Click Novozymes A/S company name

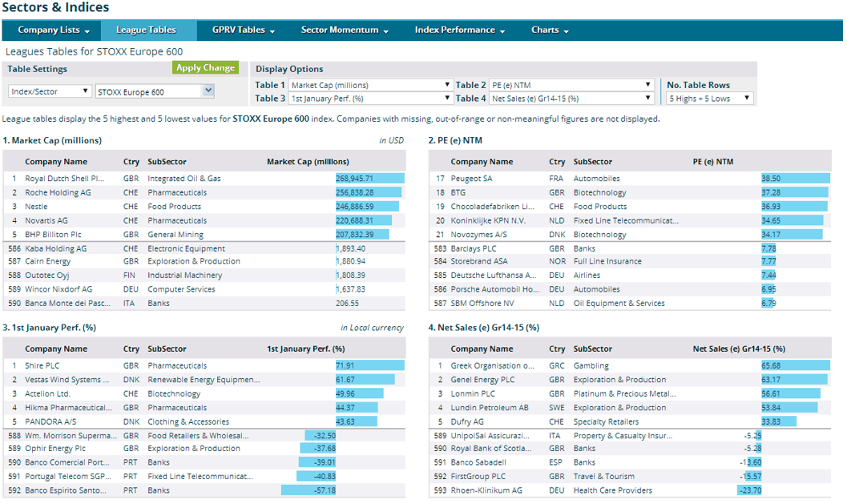[479, 235]
